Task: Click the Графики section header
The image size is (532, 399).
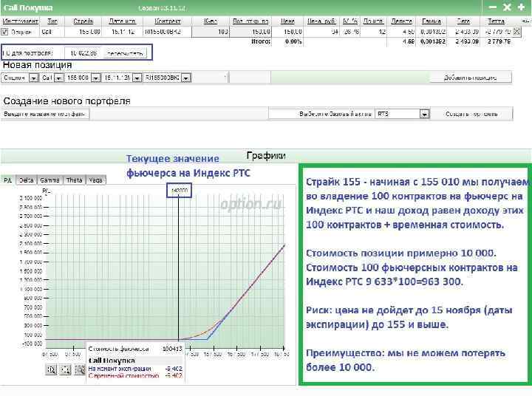Action: [266, 156]
